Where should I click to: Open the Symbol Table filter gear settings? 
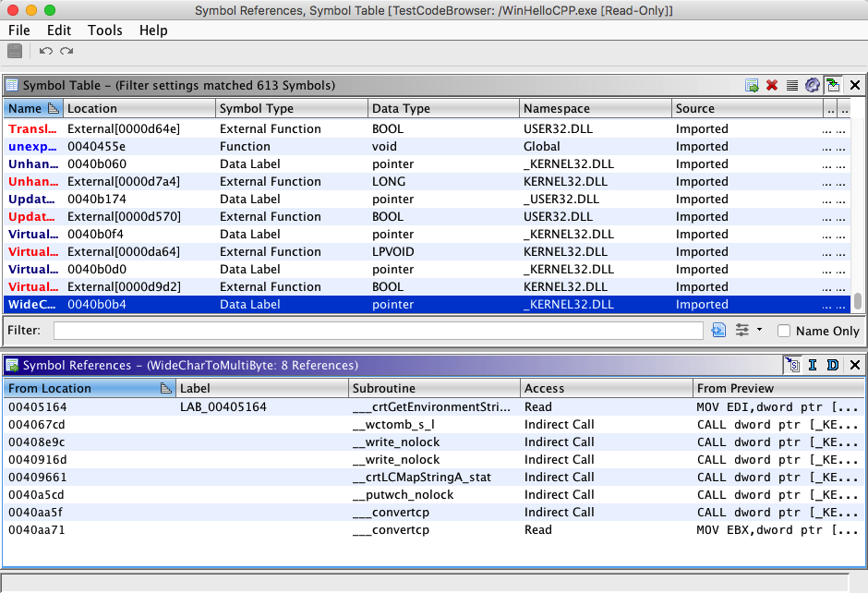(x=812, y=85)
